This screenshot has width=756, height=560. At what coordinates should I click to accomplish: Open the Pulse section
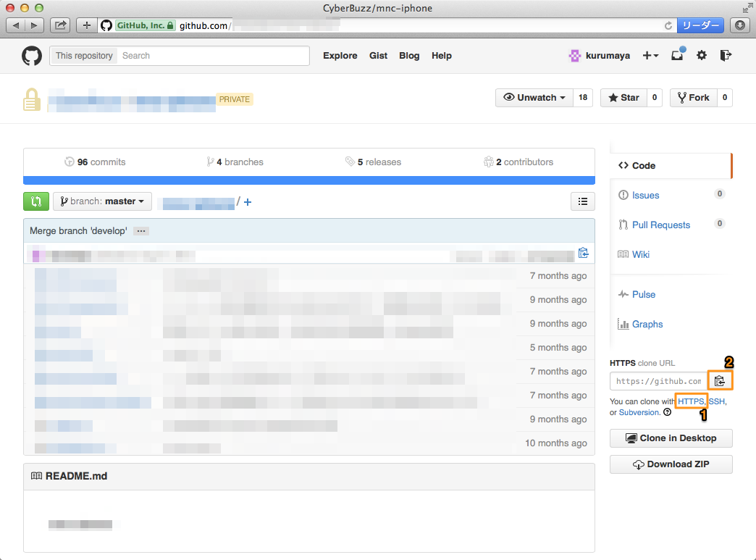[643, 294]
